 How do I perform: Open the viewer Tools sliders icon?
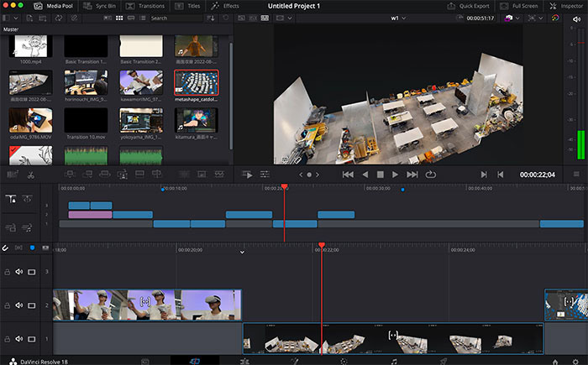point(265,175)
